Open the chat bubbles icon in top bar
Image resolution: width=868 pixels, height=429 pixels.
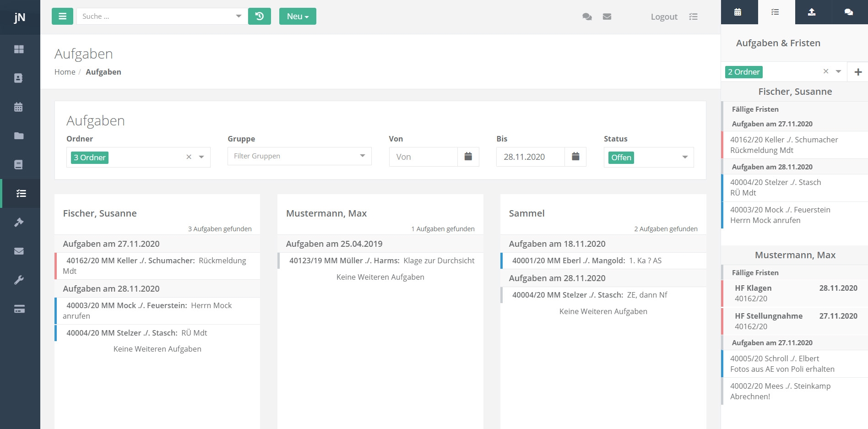pyautogui.click(x=587, y=17)
